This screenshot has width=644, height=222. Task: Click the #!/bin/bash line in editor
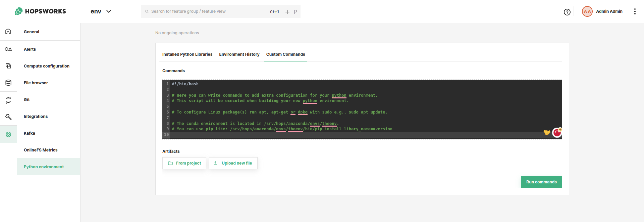[x=185, y=84]
